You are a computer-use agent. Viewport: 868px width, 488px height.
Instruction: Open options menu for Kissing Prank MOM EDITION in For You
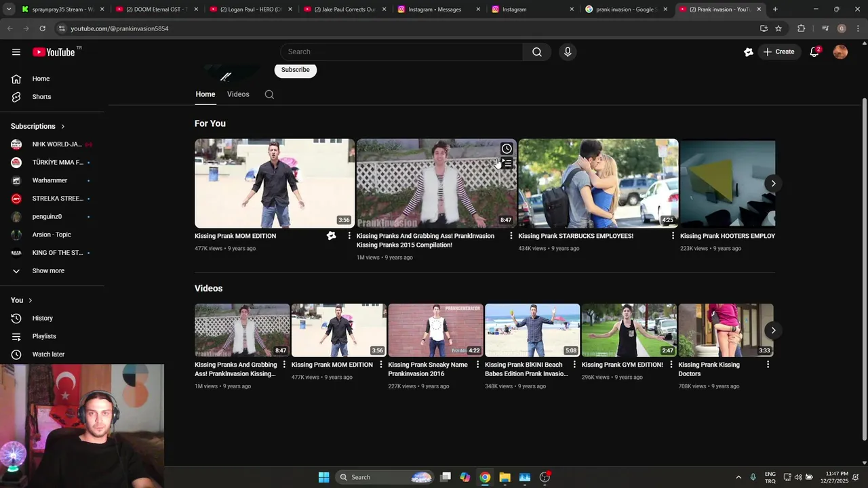coord(349,236)
